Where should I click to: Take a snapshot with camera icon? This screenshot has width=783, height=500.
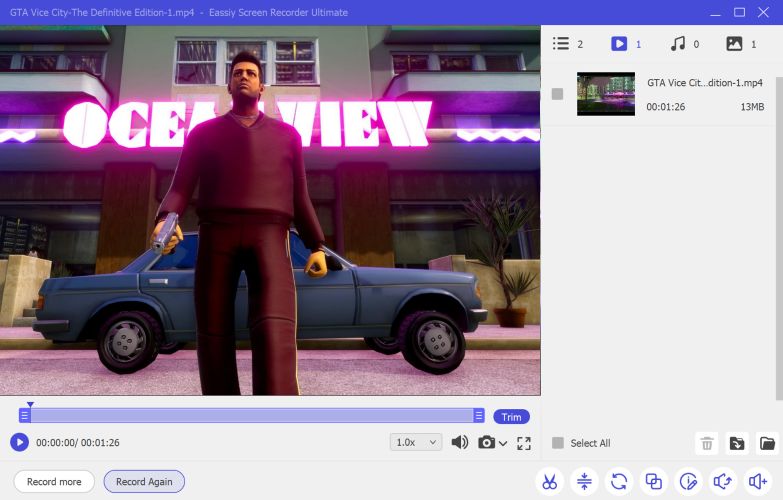pos(486,442)
